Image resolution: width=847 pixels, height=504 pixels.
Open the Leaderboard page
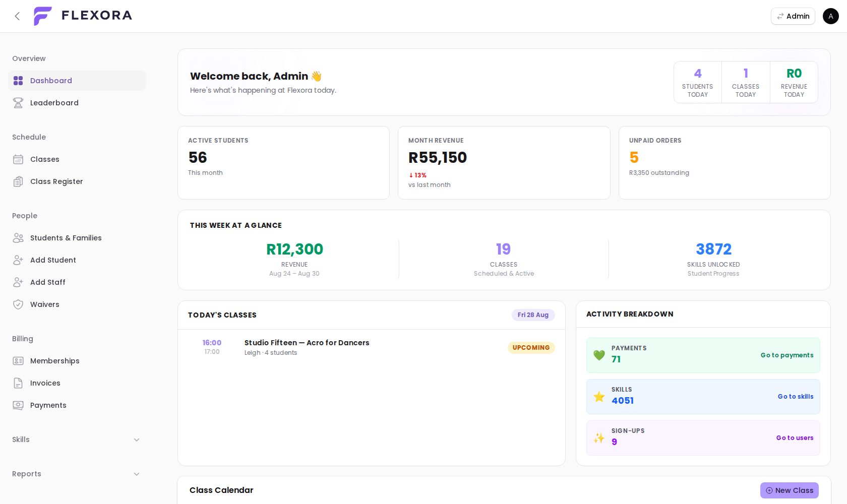pyautogui.click(x=77, y=103)
